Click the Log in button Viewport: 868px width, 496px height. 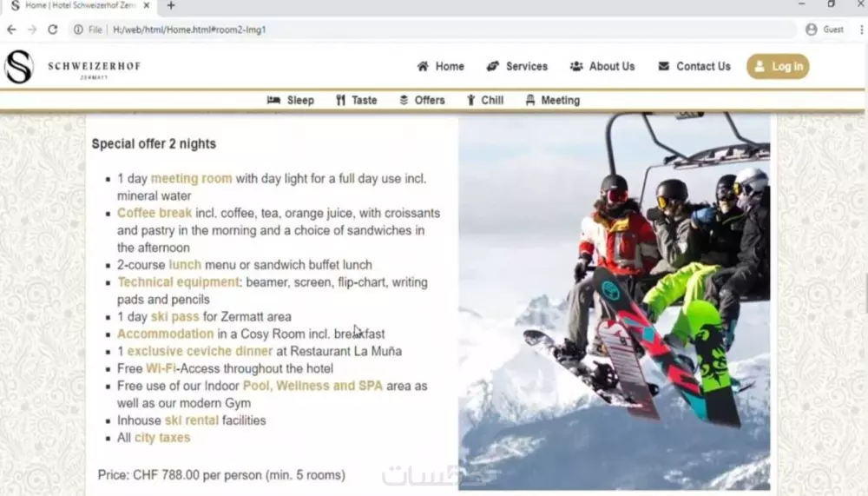tap(778, 67)
